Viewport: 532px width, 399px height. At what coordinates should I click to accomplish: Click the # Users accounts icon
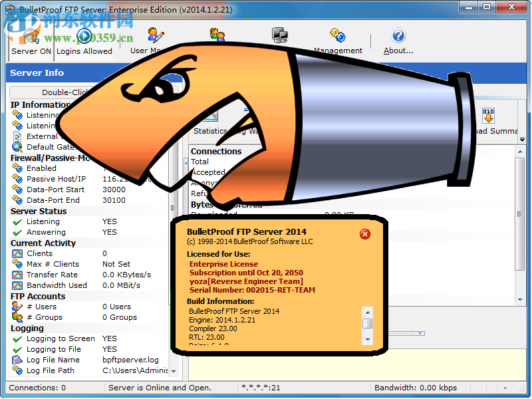[17, 307]
